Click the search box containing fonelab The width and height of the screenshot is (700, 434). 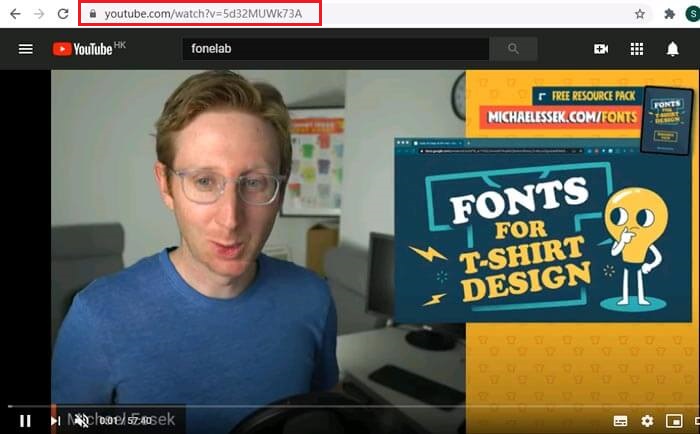[x=336, y=49]
